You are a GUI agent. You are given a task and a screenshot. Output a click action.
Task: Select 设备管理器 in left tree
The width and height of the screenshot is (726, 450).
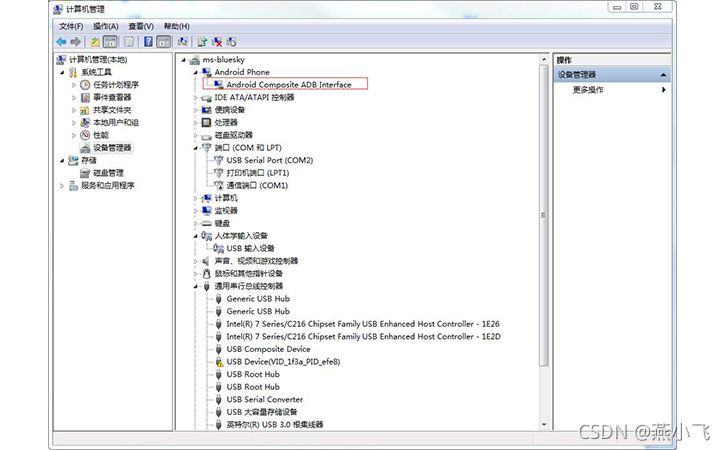click(x=112, y=148)
